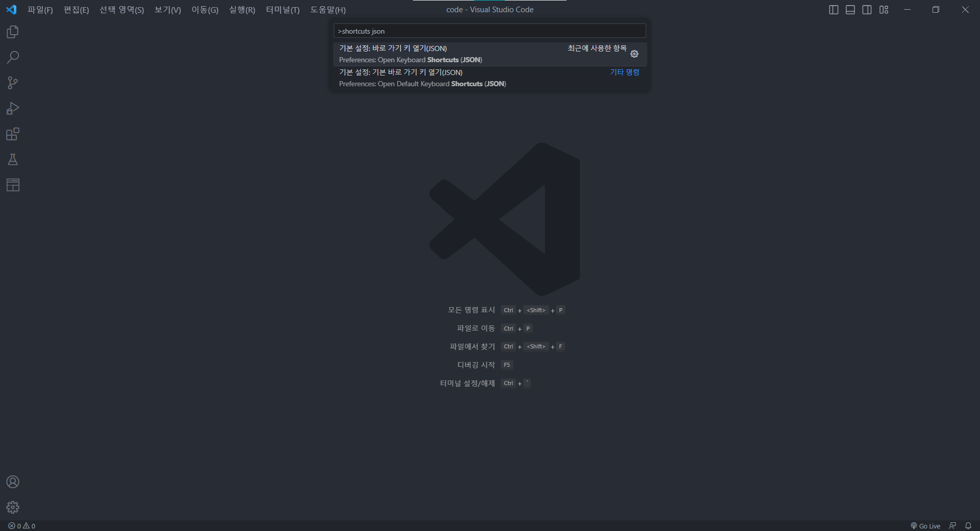This screenshot has height=531, width=980.
Task: Click the 최근에 사용한 항목 label
Action: [x=597, y=48]
